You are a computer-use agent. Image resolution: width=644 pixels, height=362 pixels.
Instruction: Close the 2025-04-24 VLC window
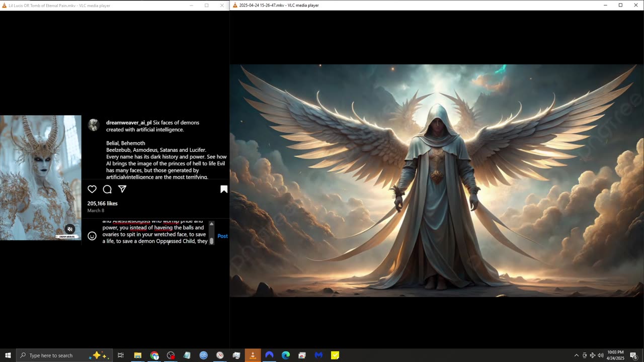[x=636, y=5]
